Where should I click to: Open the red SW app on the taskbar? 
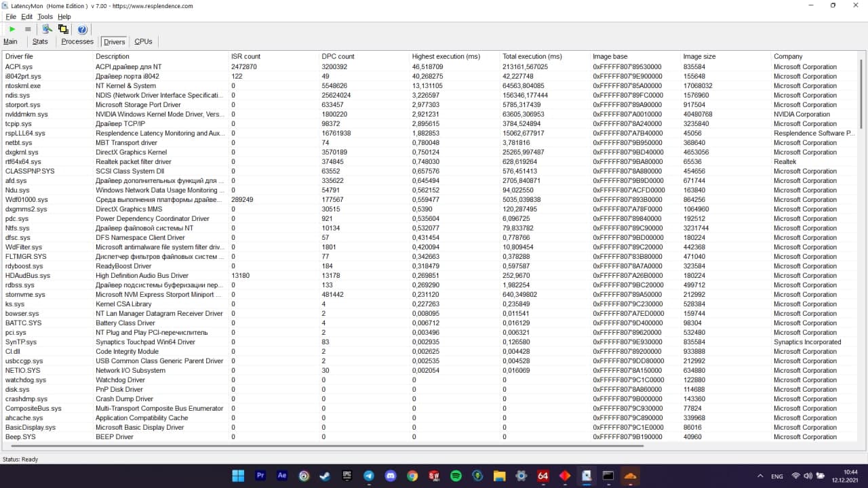click(x=434, y=476)
